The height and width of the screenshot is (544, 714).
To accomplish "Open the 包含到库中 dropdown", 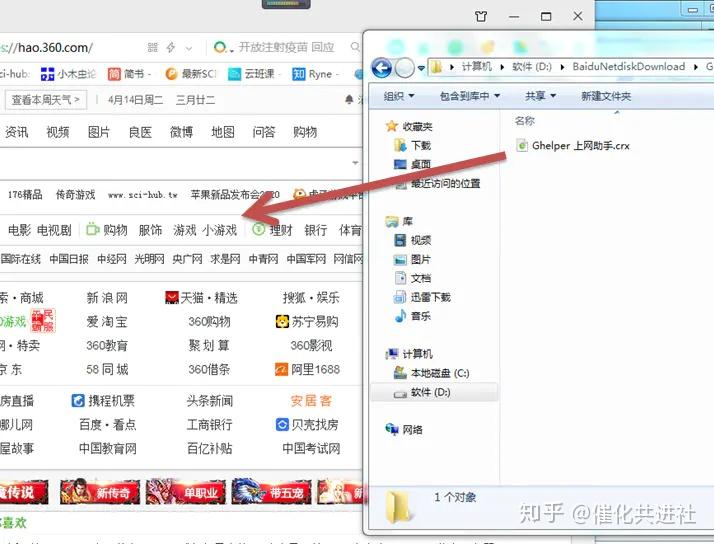I will coord(469,96).
